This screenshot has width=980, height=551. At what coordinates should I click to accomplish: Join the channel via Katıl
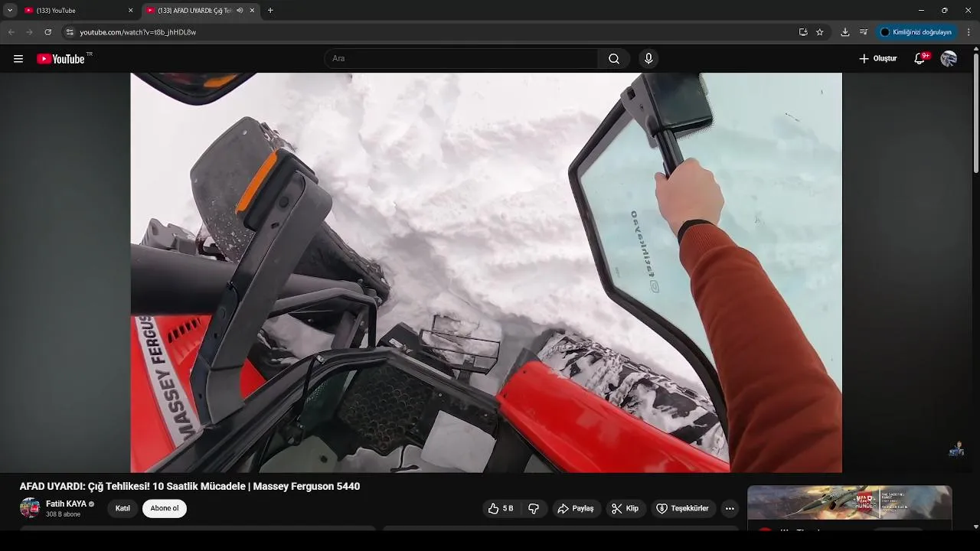click(122, 508)
